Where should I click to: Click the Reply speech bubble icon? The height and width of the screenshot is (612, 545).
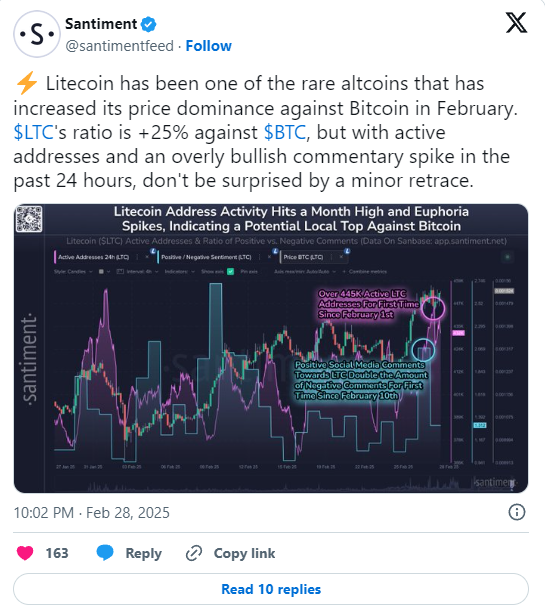pyautogui.click(x=105, y=553)
